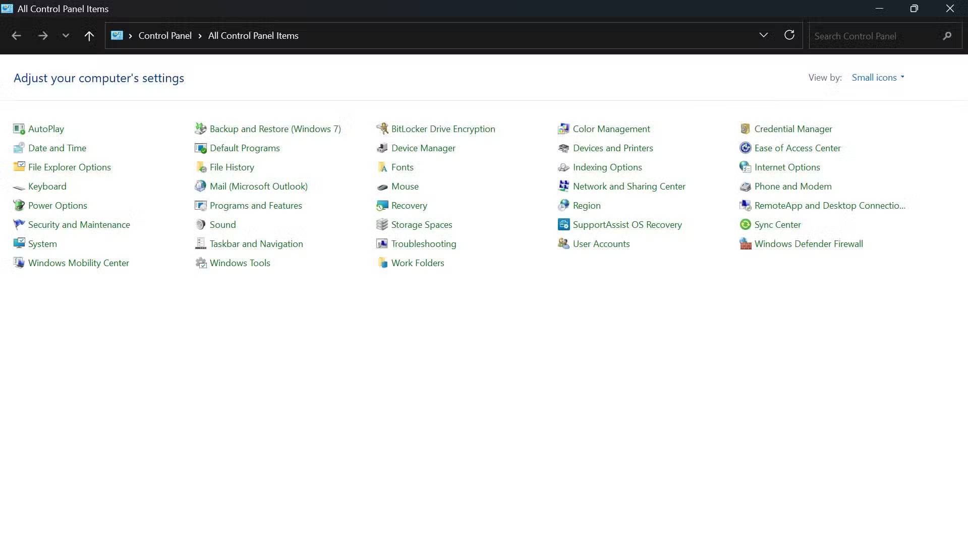Click the Power Options icon
The image size is (968, 560).
pos(19,206)
